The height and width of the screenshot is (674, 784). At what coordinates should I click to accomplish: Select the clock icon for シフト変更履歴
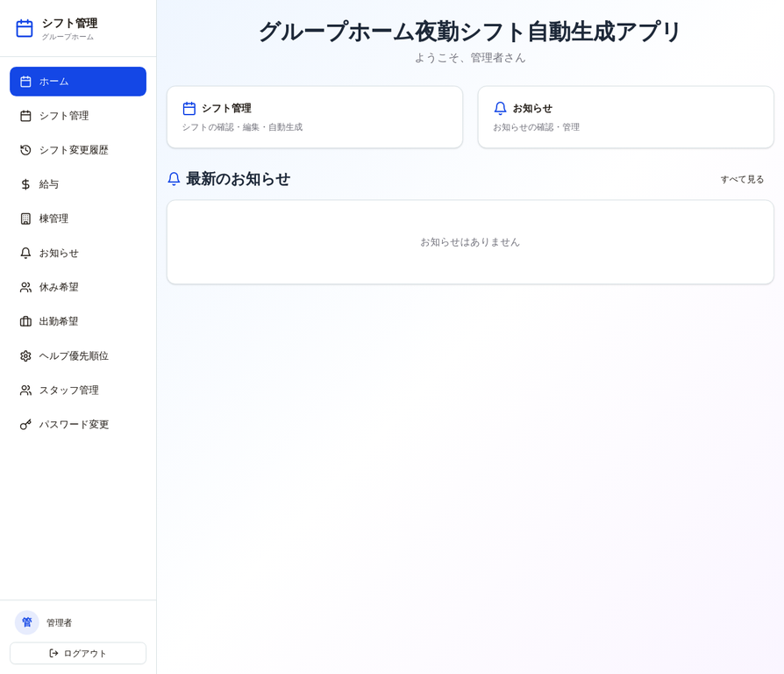click(25, 149)
